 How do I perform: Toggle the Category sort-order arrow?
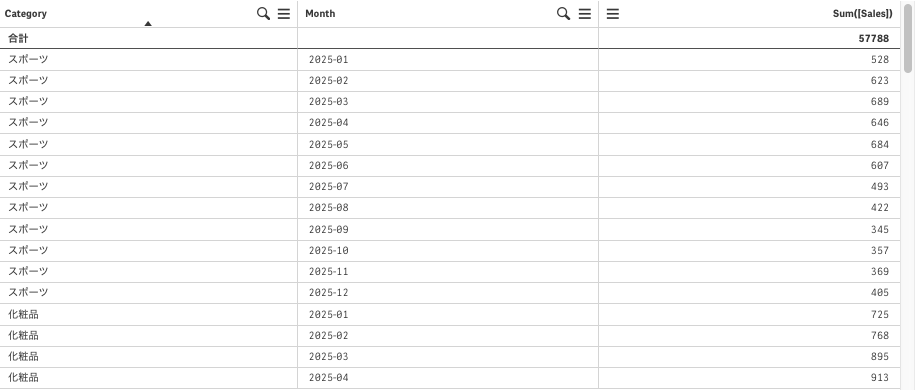click(x=148, y=24)
